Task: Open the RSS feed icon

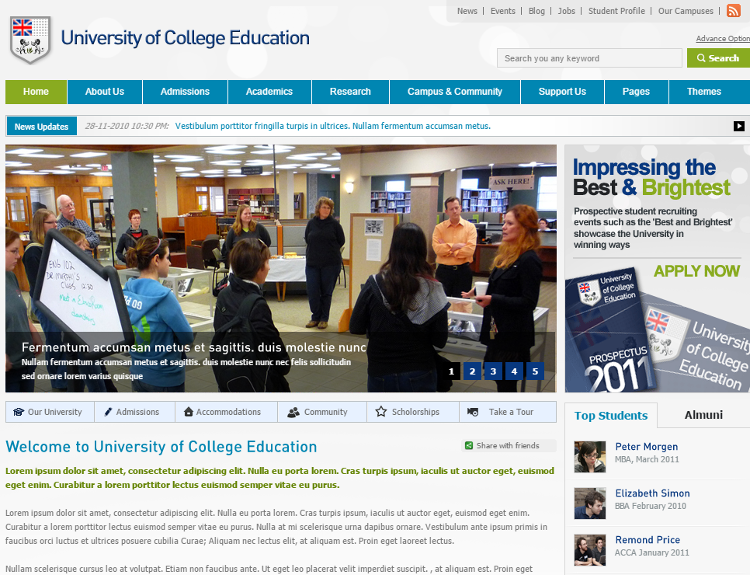Action: 733,11
